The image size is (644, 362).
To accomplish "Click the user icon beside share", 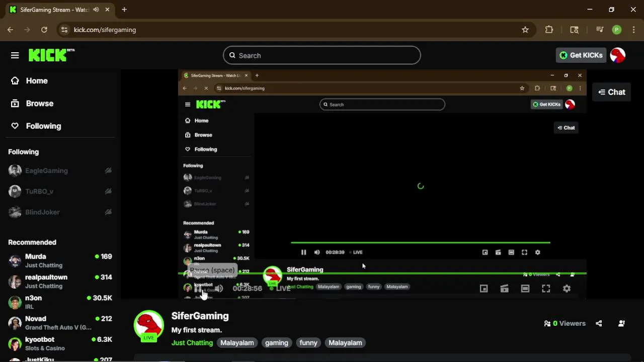I will click(621, 323).
